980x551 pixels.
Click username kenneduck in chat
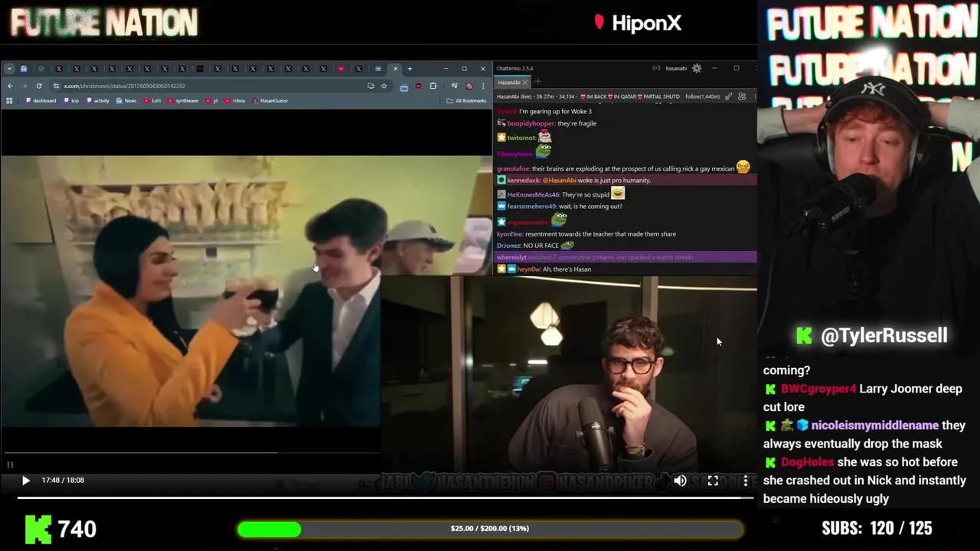524,181
